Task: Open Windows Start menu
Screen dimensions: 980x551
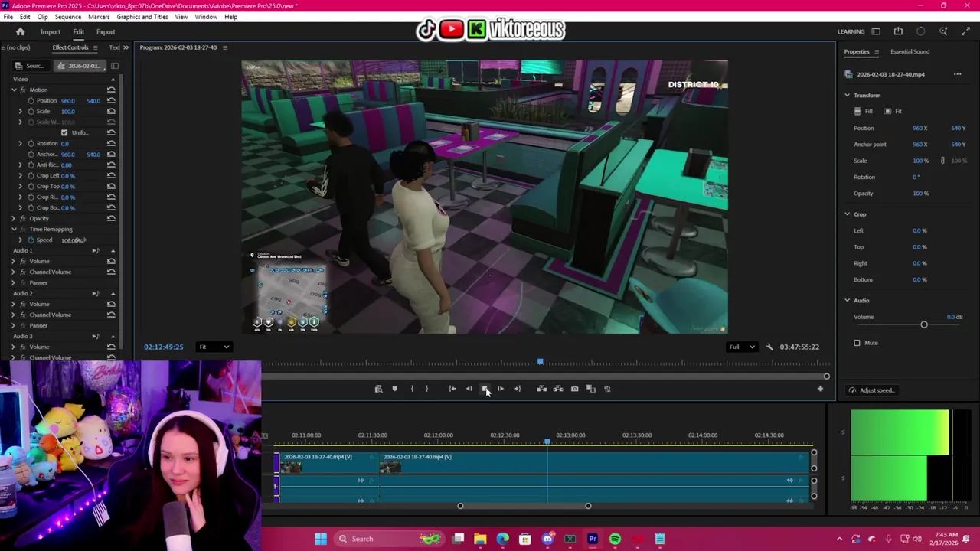Action: point(320,539)
